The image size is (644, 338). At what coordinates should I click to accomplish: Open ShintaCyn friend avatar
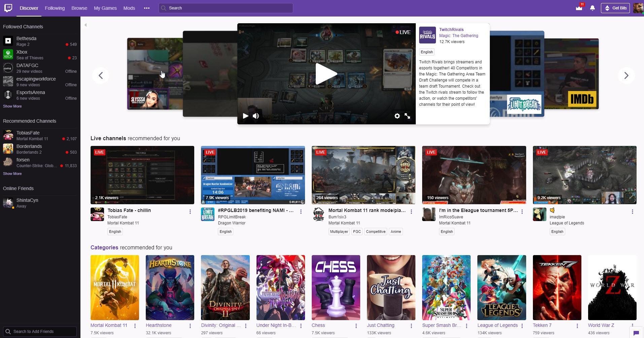point(8,203)
